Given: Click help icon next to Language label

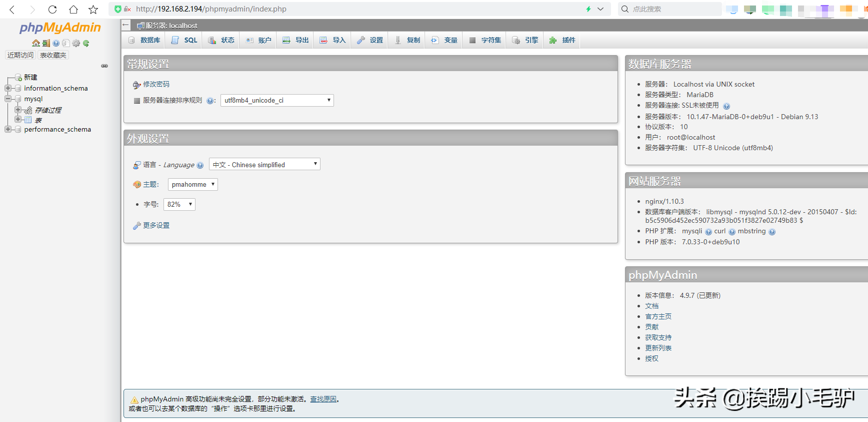Looking at the screenshot, I should pos(200,165).
